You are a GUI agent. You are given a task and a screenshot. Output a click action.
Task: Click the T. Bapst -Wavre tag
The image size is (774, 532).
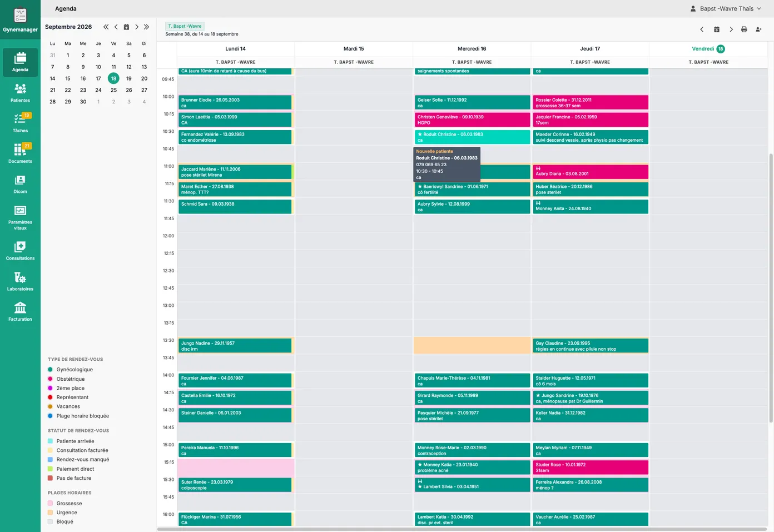[x=185, y=26]
